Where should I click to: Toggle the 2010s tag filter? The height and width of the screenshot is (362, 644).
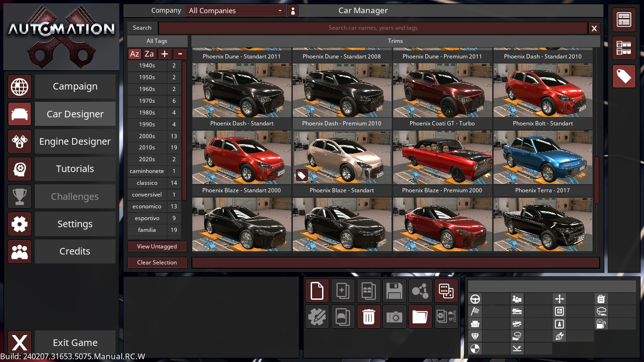154,148
